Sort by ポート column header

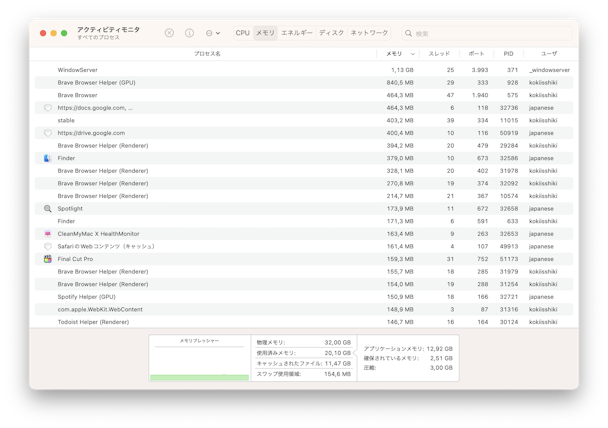476,54
